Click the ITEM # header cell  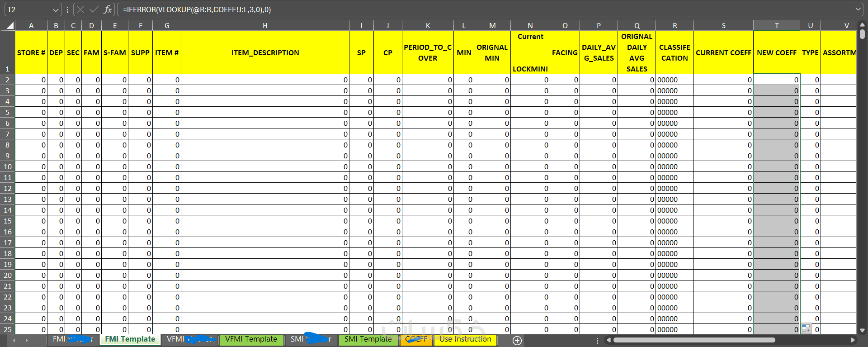click(167, 52)
